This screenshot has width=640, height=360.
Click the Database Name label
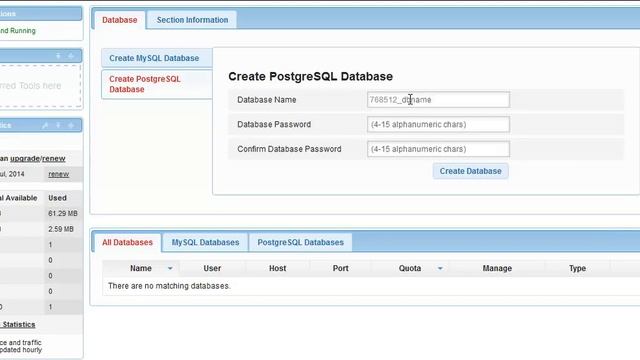267,100
